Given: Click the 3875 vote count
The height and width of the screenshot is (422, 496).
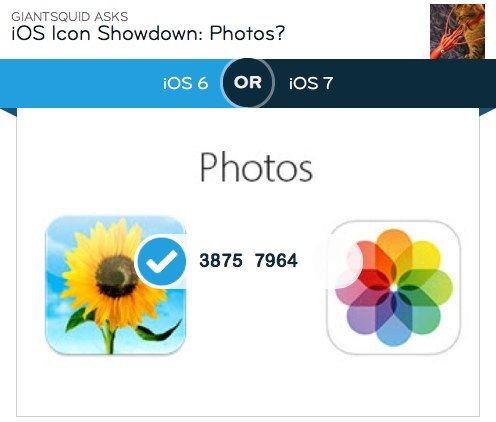Looking at the screenshot, I should tap(221, 260).
